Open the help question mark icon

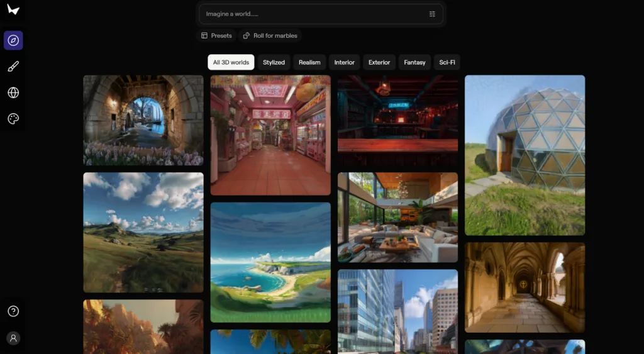click(13, 311)
